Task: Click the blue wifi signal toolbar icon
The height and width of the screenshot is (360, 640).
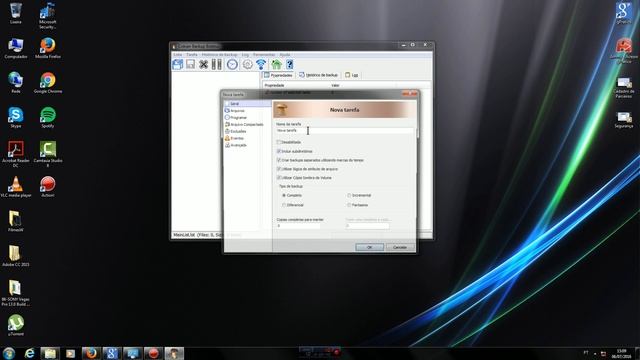Action: [x=261, y=64]
